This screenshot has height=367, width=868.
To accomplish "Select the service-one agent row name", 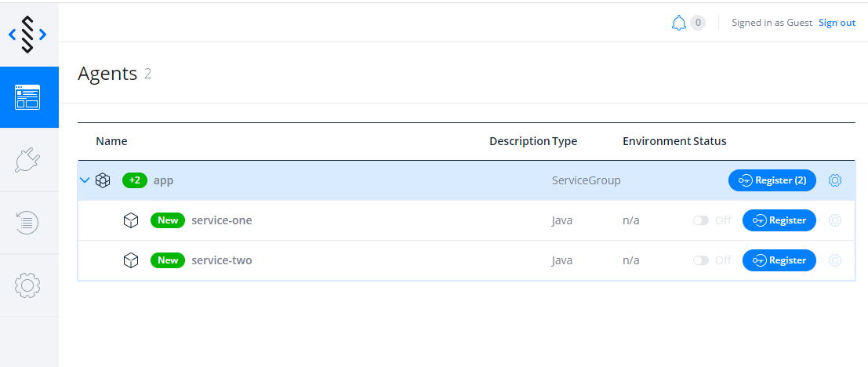I will pyautogui.click(x=221, y=220).
